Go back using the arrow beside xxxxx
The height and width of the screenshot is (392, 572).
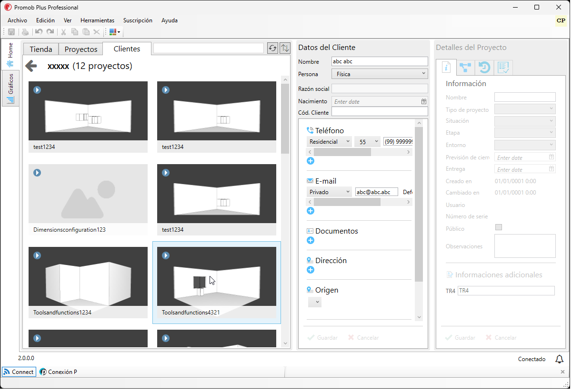click(x=31, y=66)
